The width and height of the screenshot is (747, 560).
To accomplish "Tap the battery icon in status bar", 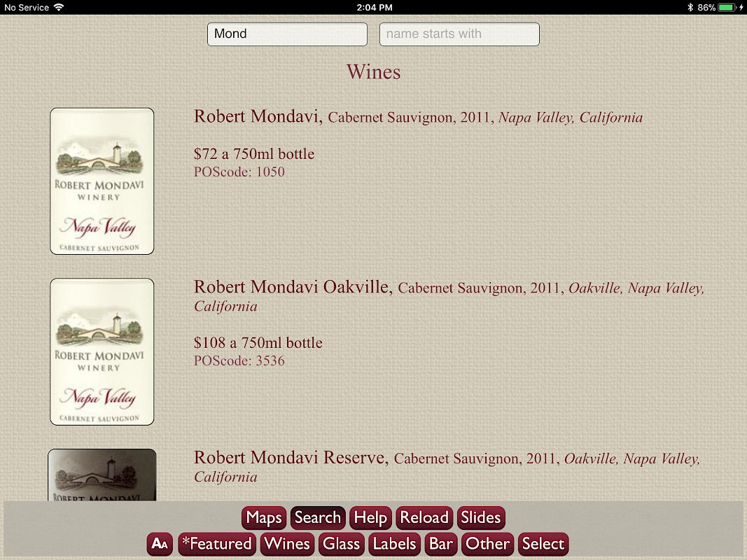I will pos(727,7).
